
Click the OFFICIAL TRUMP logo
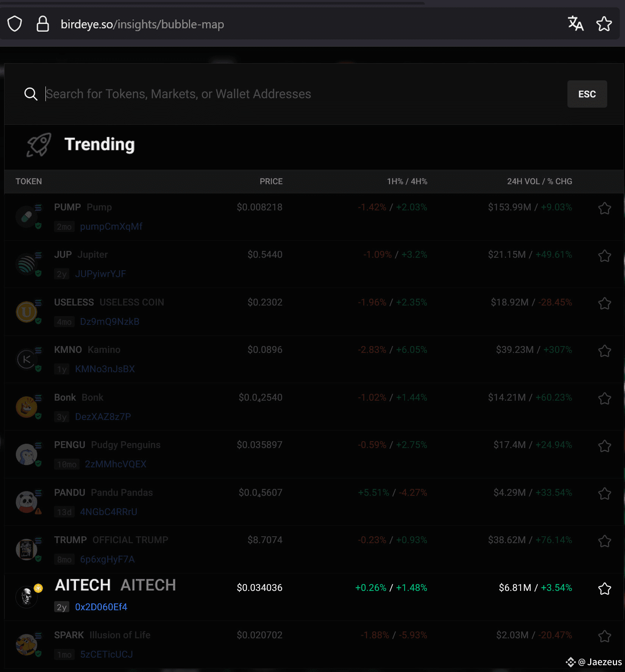27,550
